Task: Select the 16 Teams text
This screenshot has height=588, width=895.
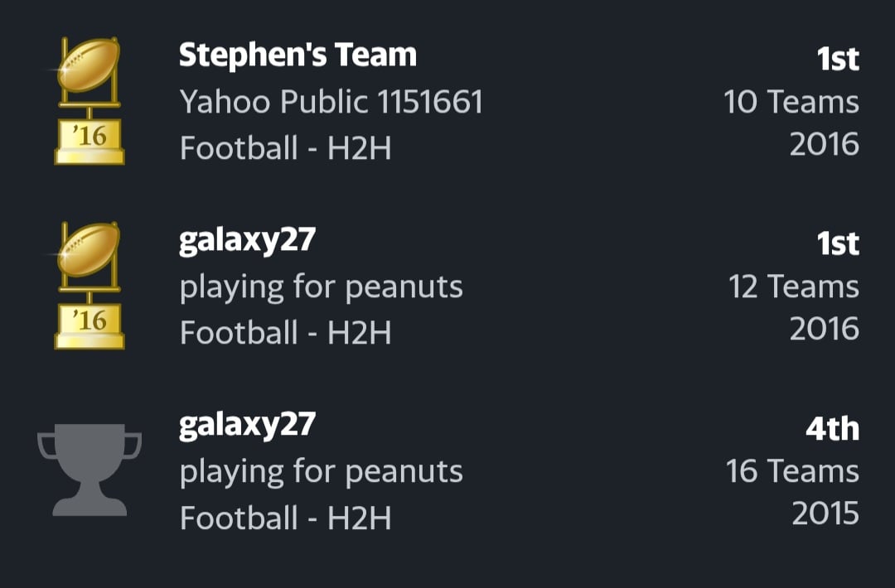Action: pos(792,472)
